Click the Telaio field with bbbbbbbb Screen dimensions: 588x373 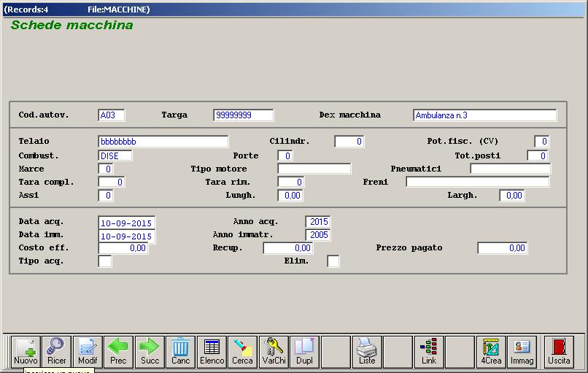163,142
